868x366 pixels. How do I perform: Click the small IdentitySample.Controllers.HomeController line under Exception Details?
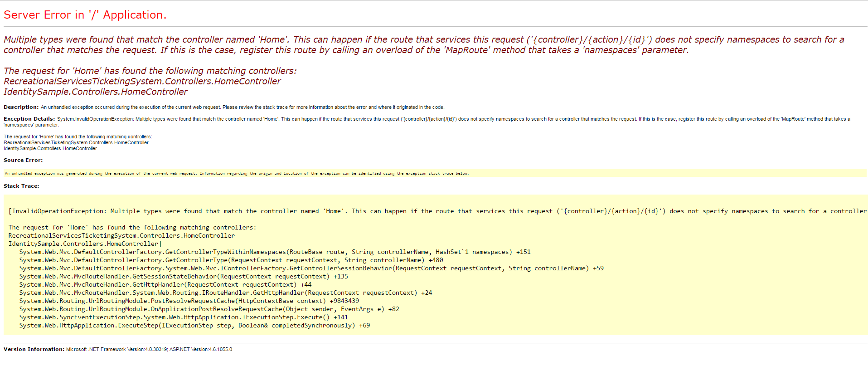(x=50, y=148)
